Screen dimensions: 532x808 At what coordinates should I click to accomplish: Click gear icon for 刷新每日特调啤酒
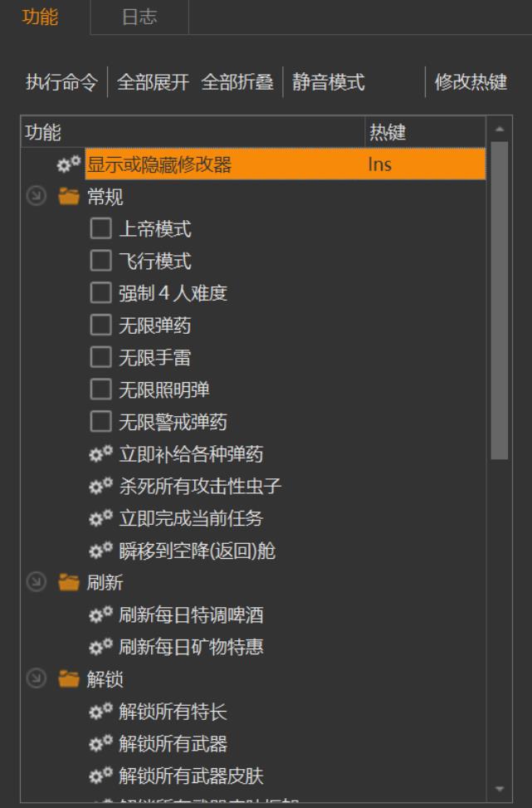[100, 616]
